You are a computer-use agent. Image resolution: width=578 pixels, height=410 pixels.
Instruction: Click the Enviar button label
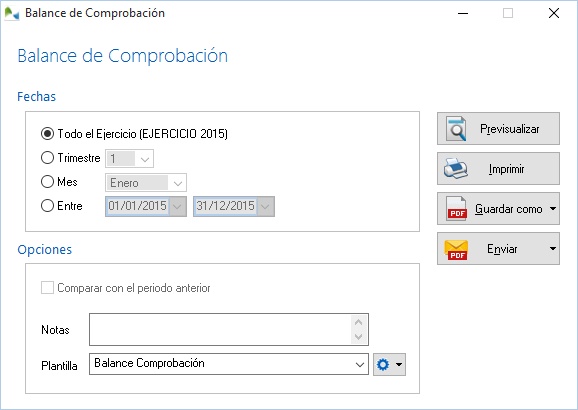(502, 249)
